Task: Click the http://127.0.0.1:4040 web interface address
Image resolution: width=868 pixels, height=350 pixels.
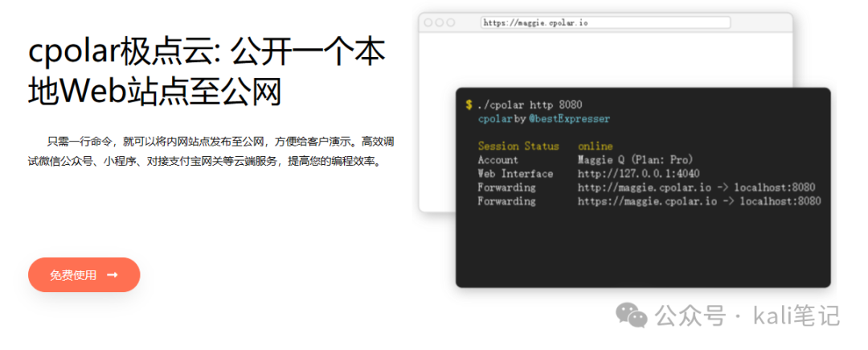Action: pyautogui.click(x=639, y=174)
